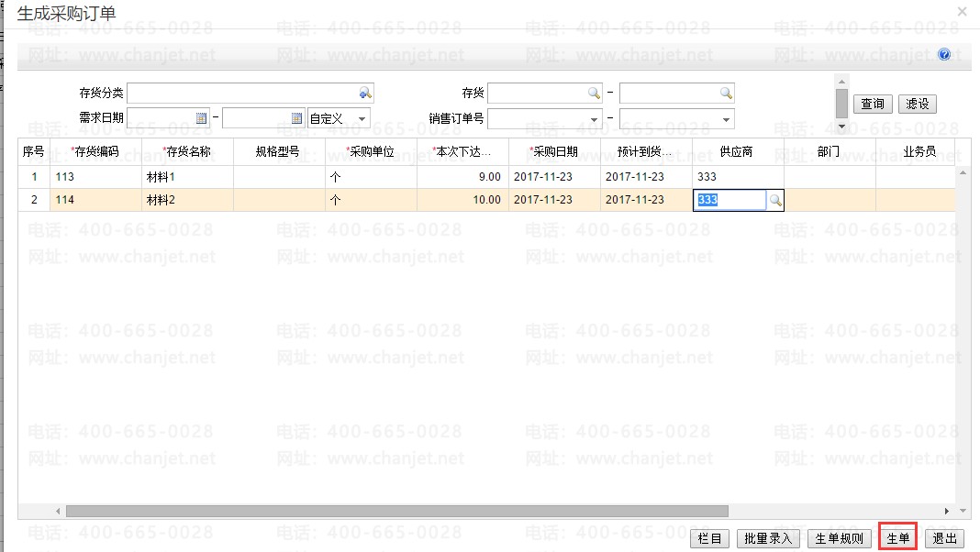Close the 生成采购订单 dialog
Screen dimensions: 980x552
coord(962,11)
